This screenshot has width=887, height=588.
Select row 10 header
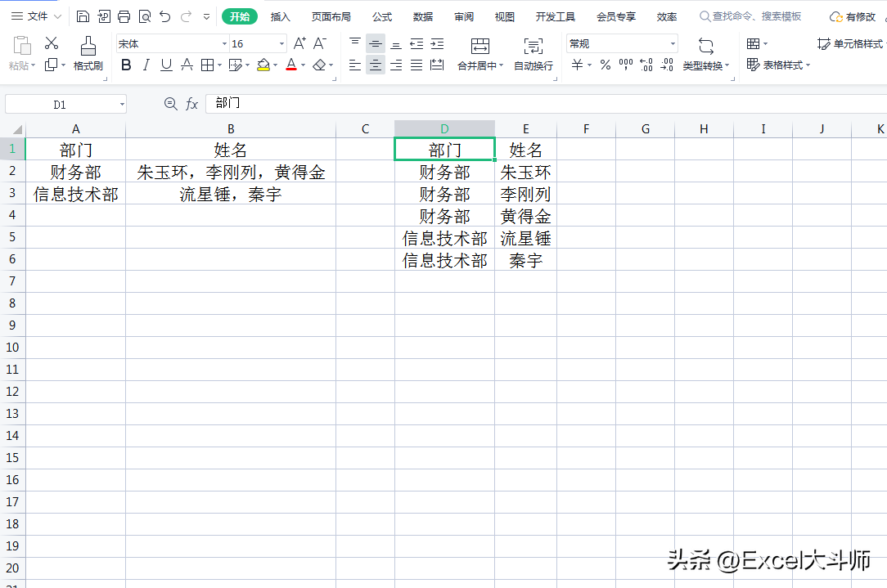[x=12, y=347]
